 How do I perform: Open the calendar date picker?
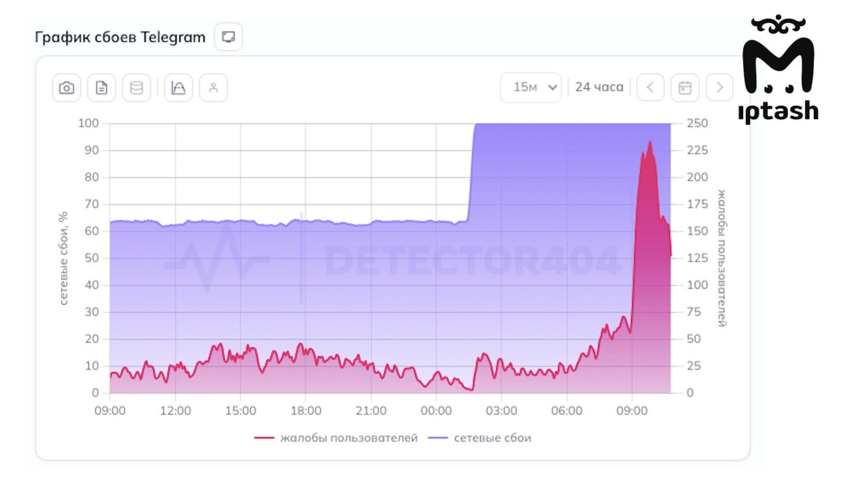coord(685,87)
